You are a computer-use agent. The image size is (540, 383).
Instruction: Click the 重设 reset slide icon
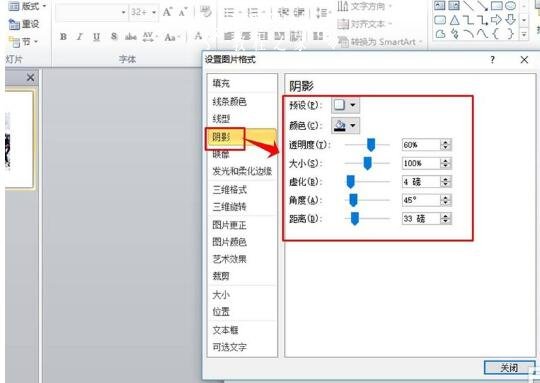pos(14,24)
